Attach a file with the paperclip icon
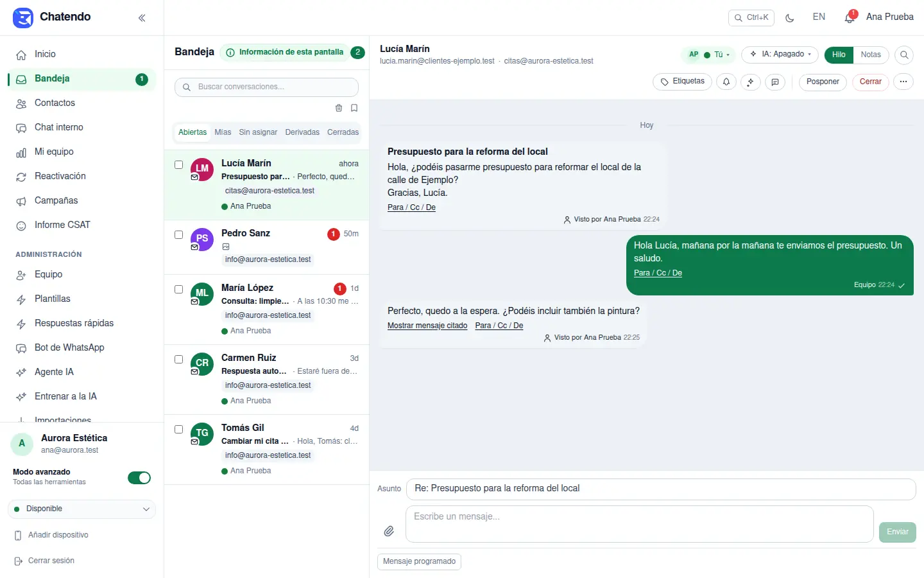Screen dimensions: 924x578 [389, 531]
